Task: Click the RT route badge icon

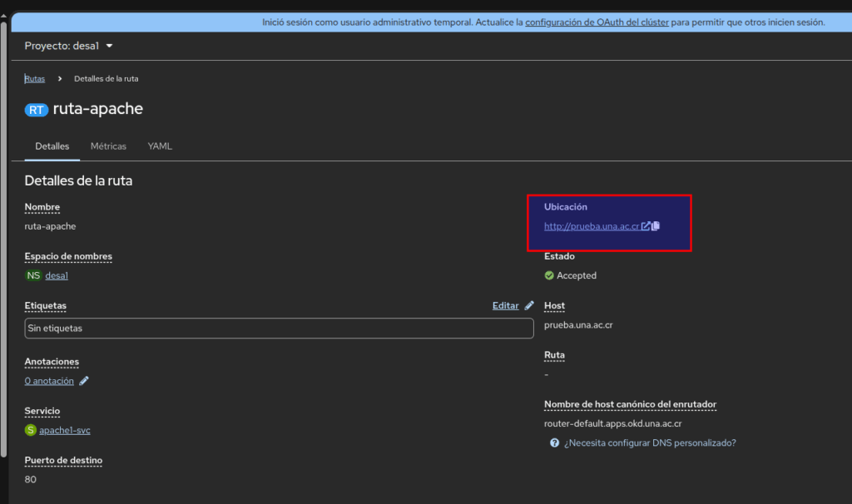Action: 37,110
